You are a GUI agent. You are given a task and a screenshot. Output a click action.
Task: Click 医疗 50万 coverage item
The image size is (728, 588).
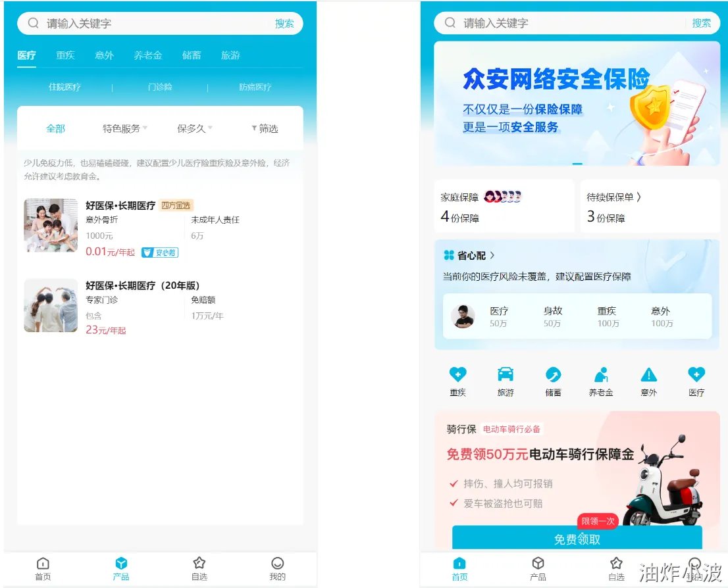(499, 316)
